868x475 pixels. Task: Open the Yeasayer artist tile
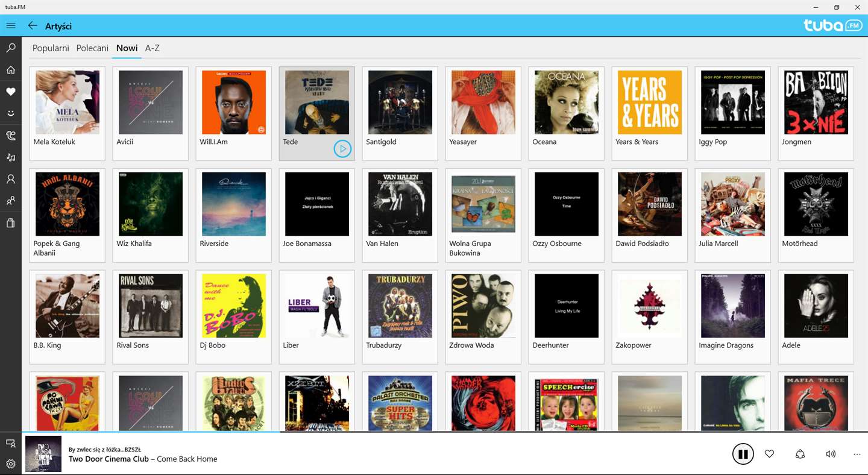(483, 113)
